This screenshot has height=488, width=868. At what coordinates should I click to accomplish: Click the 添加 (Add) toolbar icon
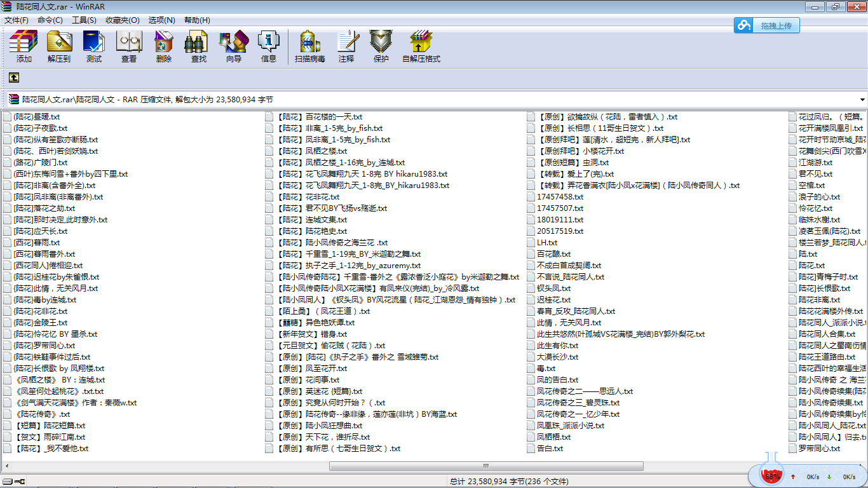tap(24, 46)
